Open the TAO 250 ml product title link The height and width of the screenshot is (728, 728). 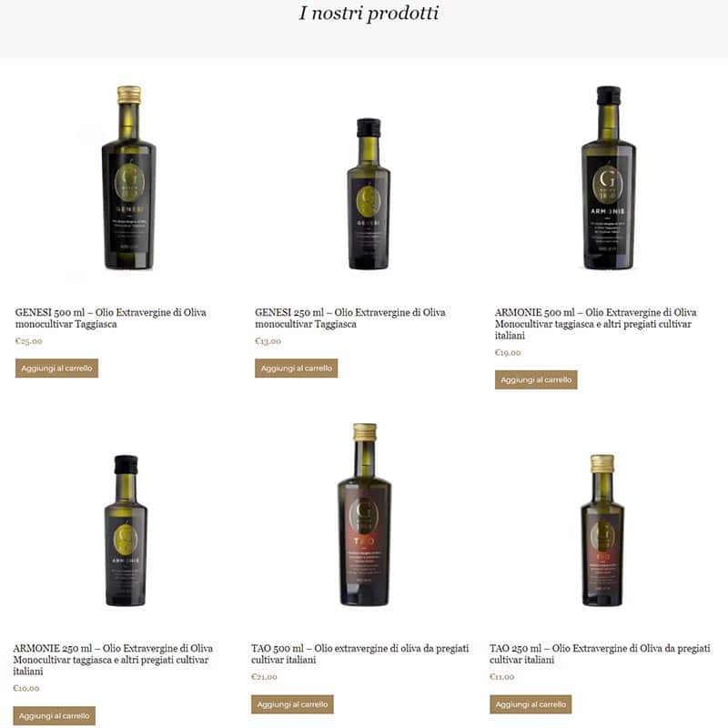(600, 653)
